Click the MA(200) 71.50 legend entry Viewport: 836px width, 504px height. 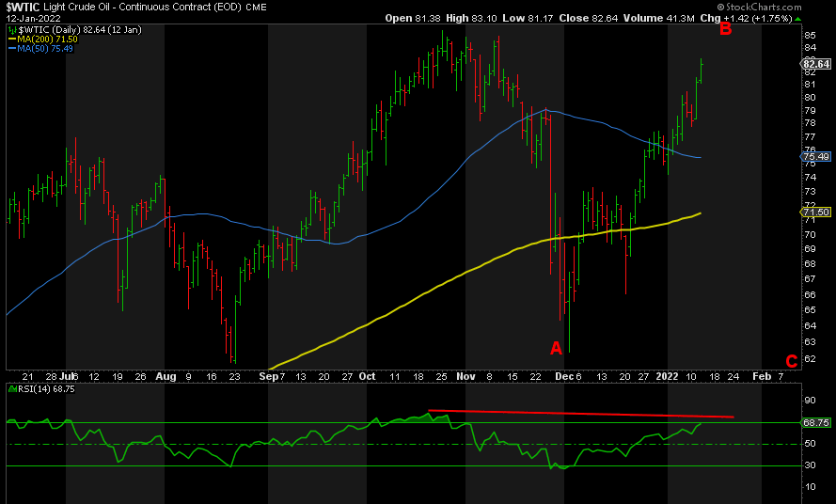(47, 39)
